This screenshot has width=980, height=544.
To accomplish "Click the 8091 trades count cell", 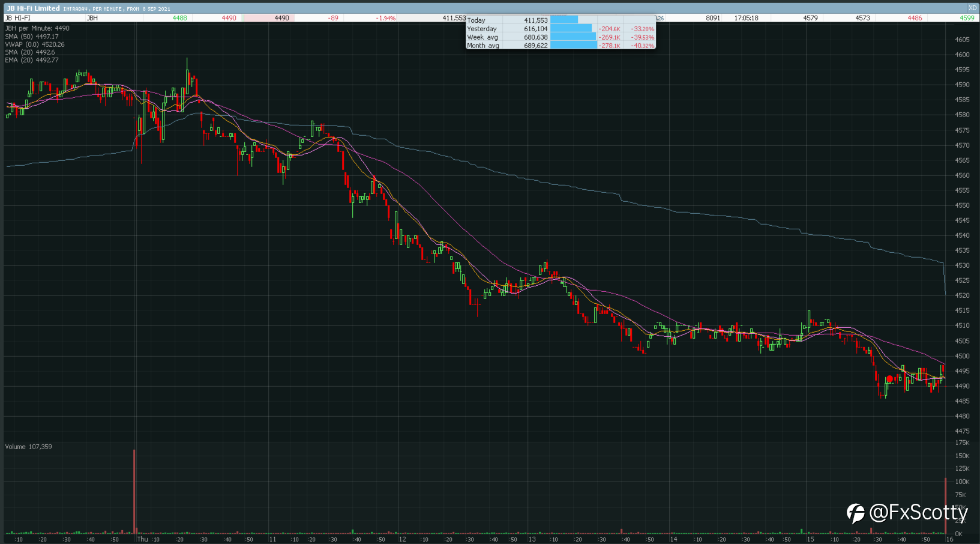I will point(713,18).
